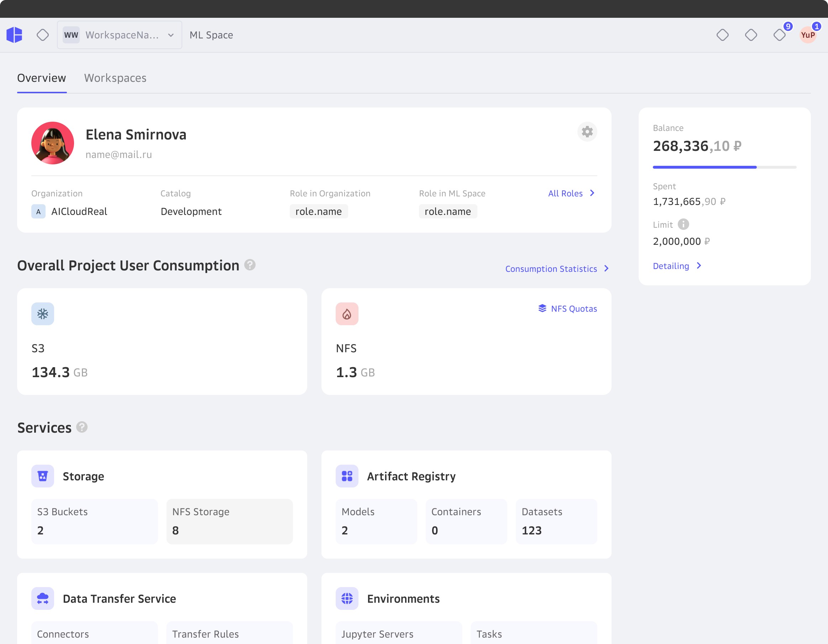
Task: Open the S3 Buckets tile
Action: [x=94, y=522]
